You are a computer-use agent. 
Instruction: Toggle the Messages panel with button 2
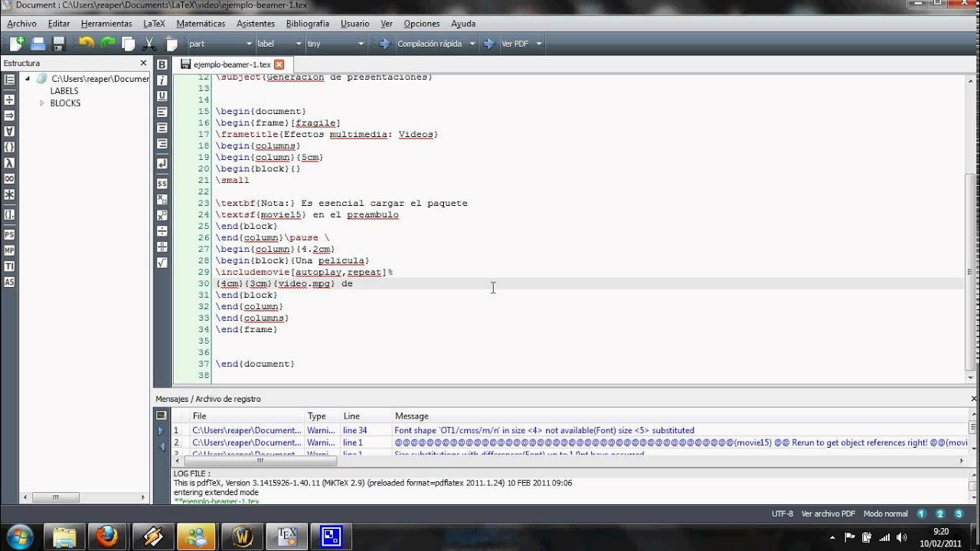(940, 514)
